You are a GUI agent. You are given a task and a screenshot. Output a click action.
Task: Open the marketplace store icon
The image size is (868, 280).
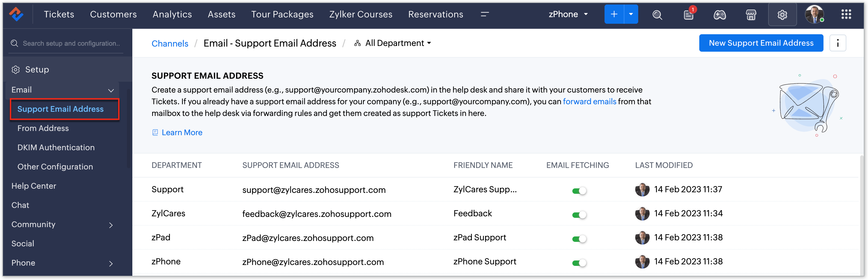tap(751, 14)
